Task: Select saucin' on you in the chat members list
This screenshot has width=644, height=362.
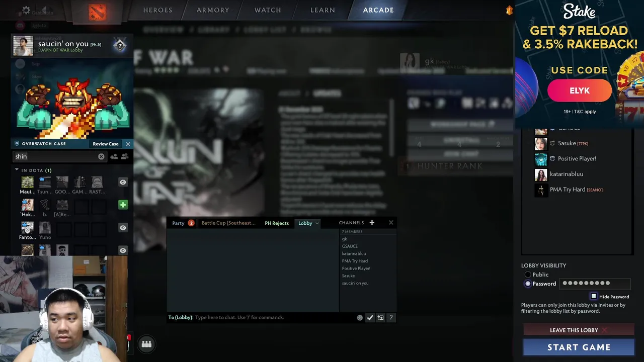Action: coord(355,283)
